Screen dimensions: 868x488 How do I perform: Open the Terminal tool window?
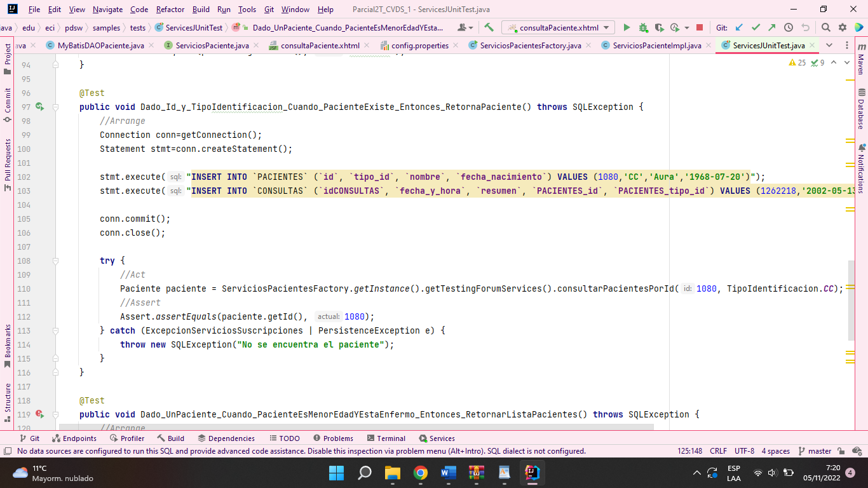coord(385,438)
